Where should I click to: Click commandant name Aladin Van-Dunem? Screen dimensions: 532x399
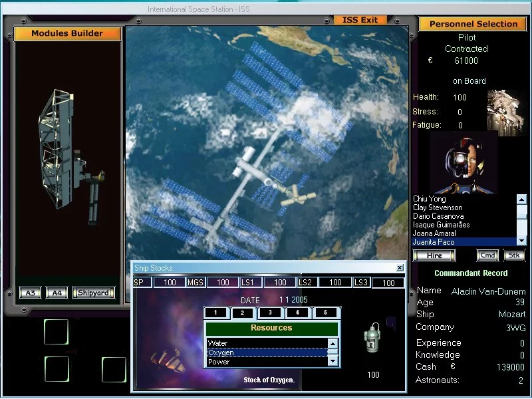click(488, 291)
